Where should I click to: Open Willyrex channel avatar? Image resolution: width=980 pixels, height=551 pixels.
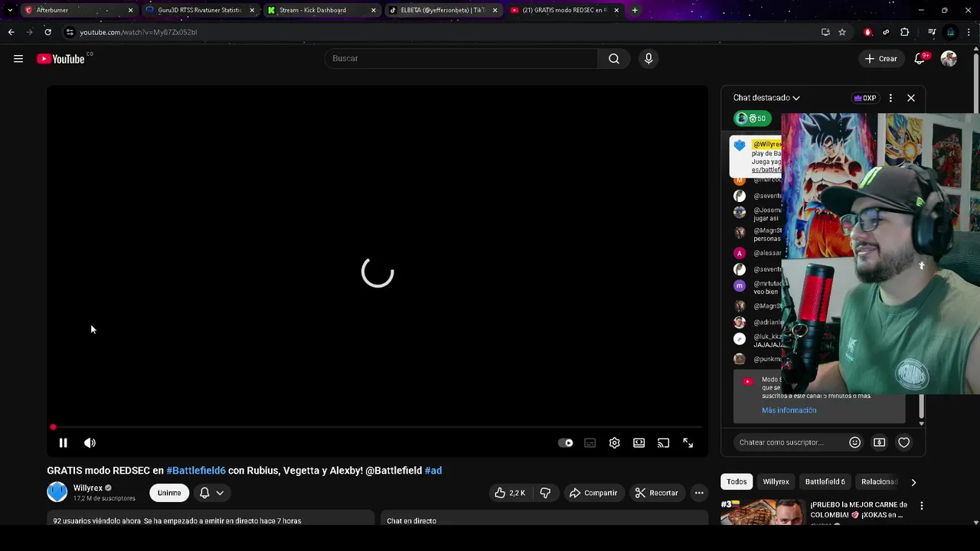coord(57,492)
